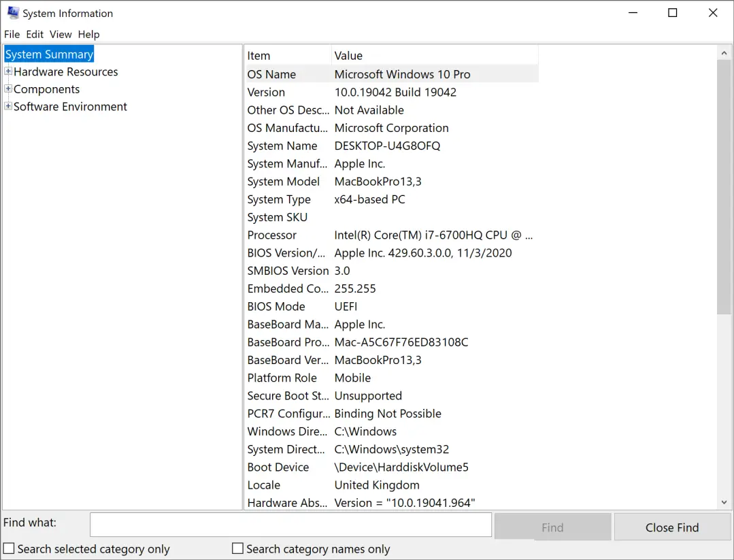Screen dimensions: 734x560
Task: Open the Edit menu
Action: point(35,34)
